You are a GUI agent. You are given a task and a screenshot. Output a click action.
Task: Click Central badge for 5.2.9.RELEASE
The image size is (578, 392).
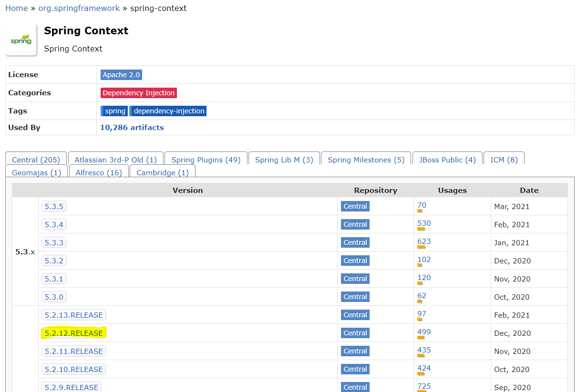point(355,387)
